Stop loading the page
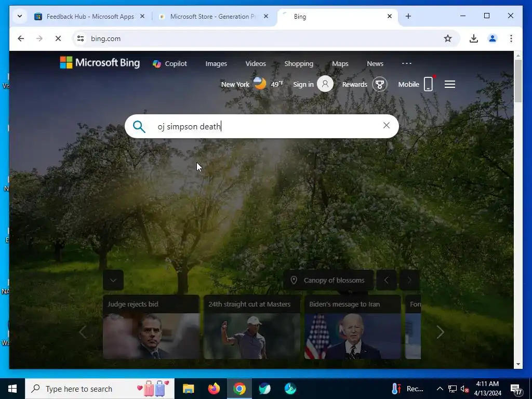The height and width of the screenshot is (399, 532). [58, 38]
